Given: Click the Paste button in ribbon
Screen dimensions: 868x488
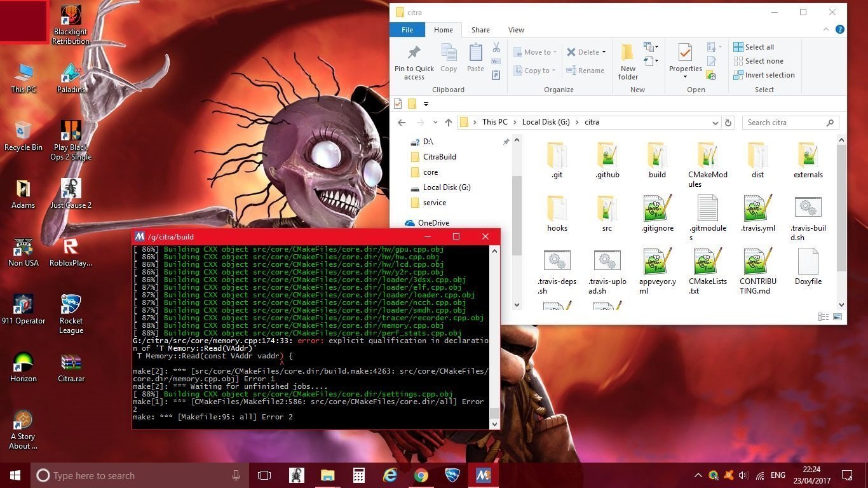Looking at the screenshot, I should [475, 58].
